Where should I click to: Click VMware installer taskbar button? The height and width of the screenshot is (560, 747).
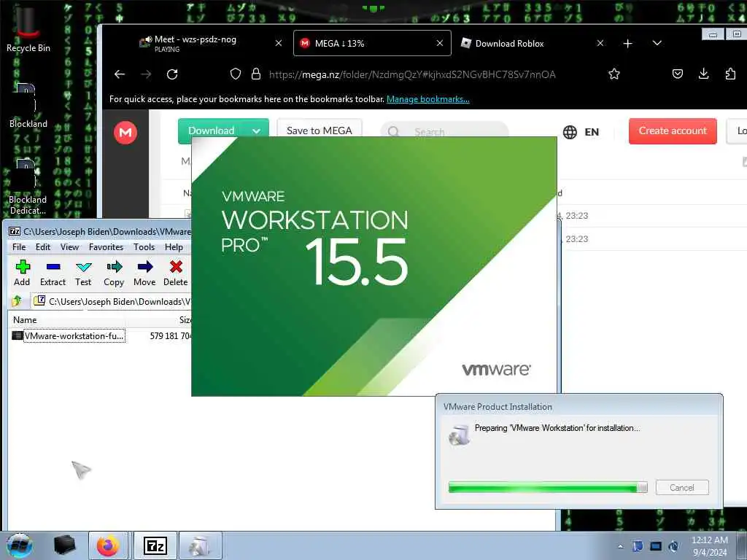(x=200, y=545)
